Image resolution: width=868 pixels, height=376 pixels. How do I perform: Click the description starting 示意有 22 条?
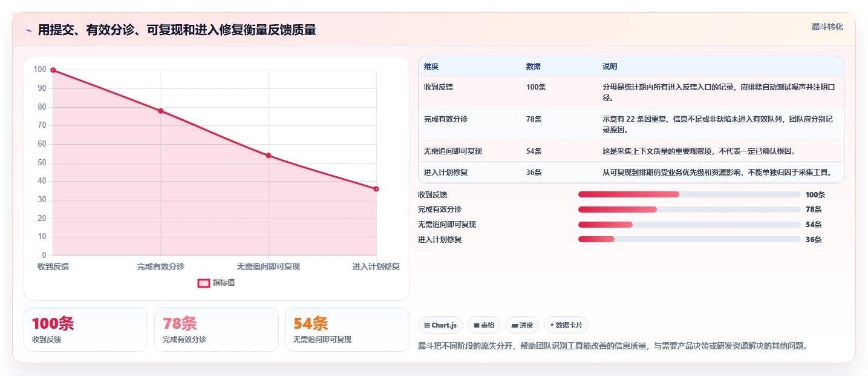point(719,124)
